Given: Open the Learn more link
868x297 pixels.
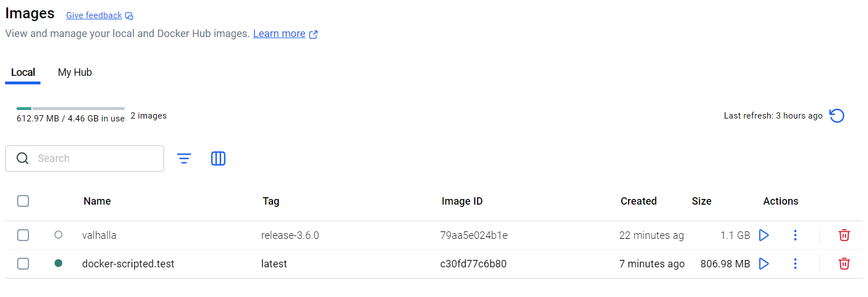Looking at the screenshot, I should [279, 34].
